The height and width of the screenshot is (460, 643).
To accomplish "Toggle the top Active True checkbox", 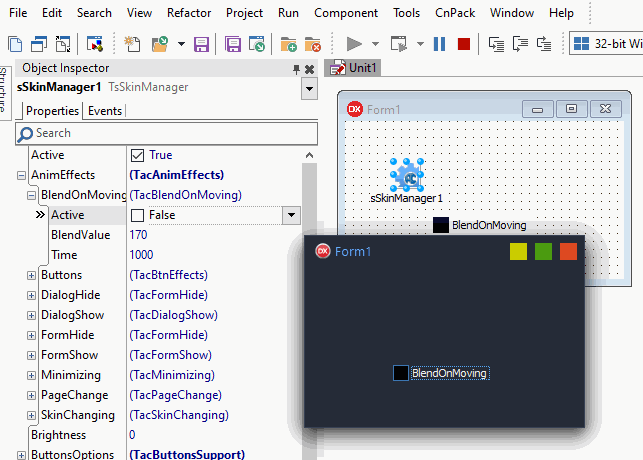I will (x=137, y=155).
